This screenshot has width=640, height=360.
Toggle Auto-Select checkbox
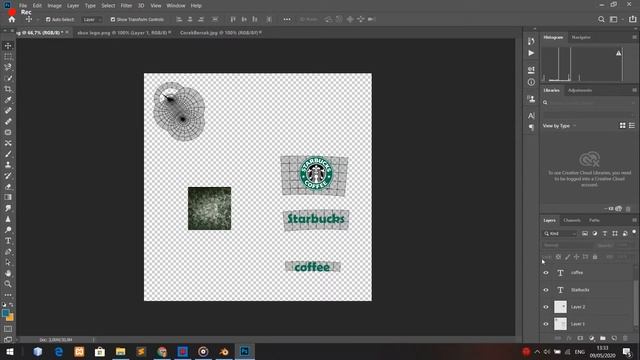point(48,19)
